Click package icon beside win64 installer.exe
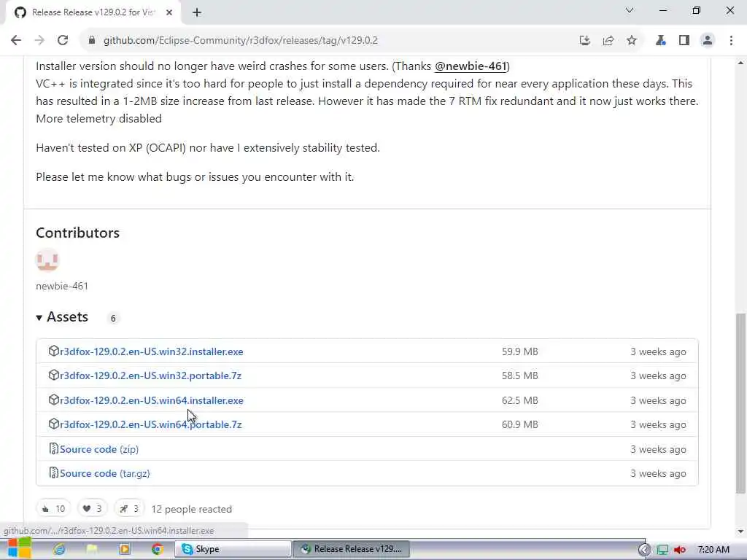This screenshot has width=747, height=560. point(54,400)
